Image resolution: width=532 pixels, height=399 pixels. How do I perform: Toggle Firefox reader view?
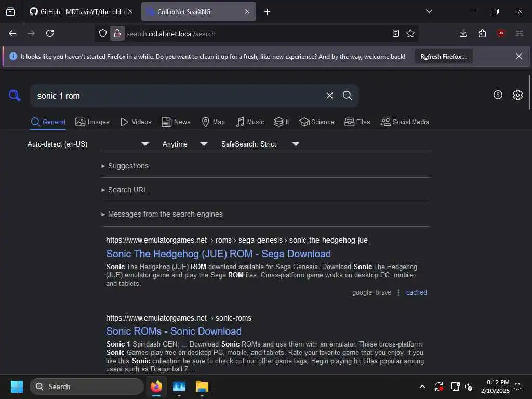coord(395,34)
